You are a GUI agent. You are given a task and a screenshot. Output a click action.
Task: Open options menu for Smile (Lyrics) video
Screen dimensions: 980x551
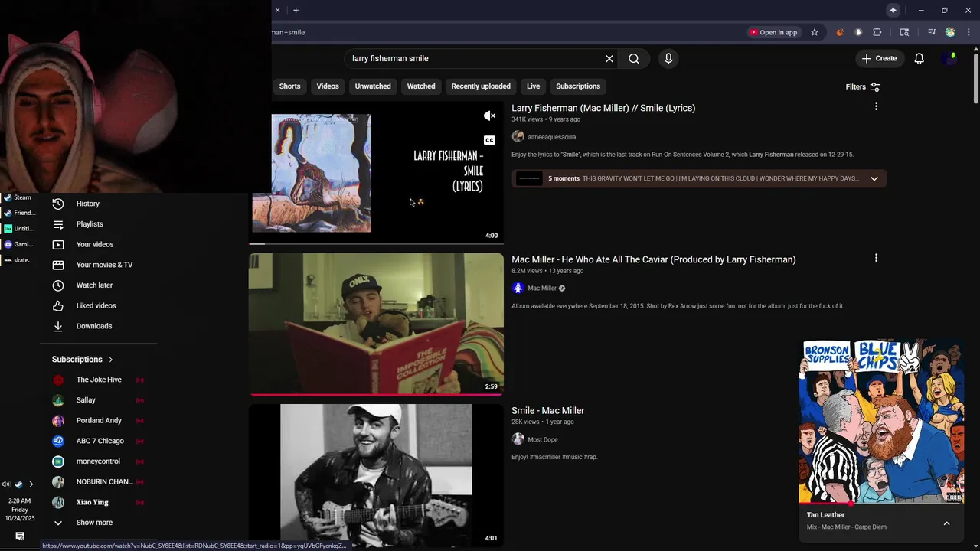pyautogui.click(x=877, y=106)
